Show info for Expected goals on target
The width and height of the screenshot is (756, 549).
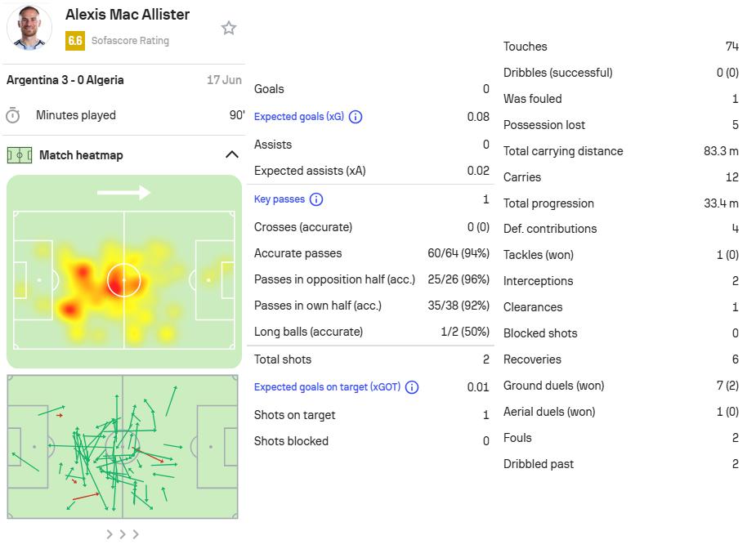pyautogui.click(x=412, y=387)
